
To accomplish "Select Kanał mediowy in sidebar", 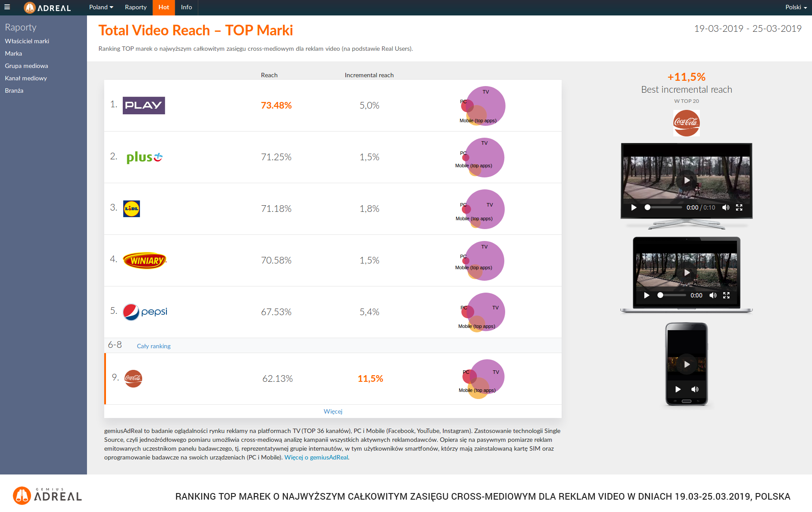I will tap(26, 78).
